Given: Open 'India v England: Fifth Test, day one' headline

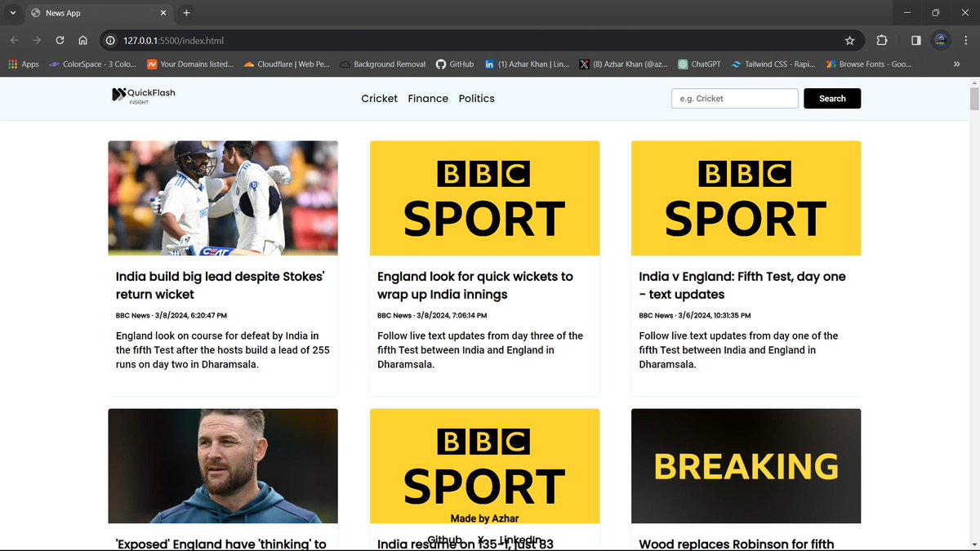Looking at the screenshot, I should pyautogui.click(x=742, y=286).
